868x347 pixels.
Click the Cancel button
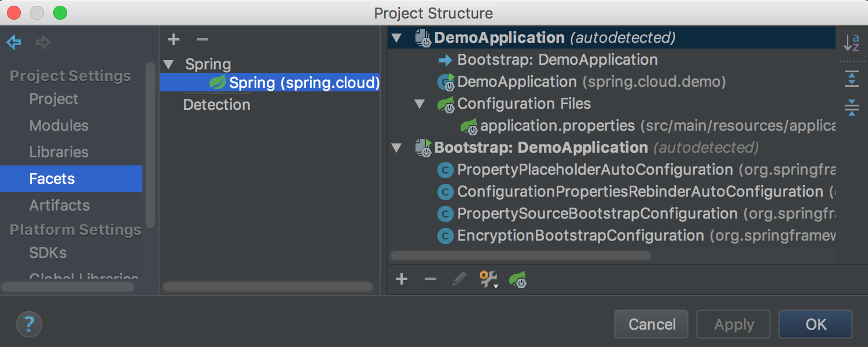tap(652, 324)
